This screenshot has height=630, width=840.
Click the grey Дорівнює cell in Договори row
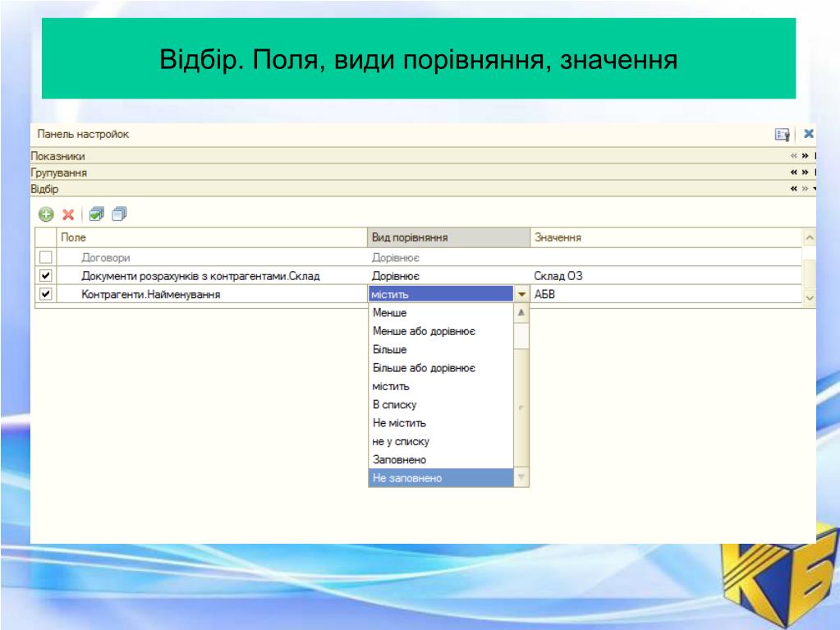click(x=448, y=258)
